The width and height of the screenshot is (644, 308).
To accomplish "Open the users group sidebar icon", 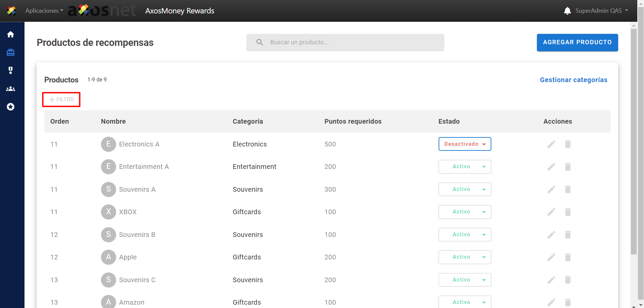I will point(10,89).
